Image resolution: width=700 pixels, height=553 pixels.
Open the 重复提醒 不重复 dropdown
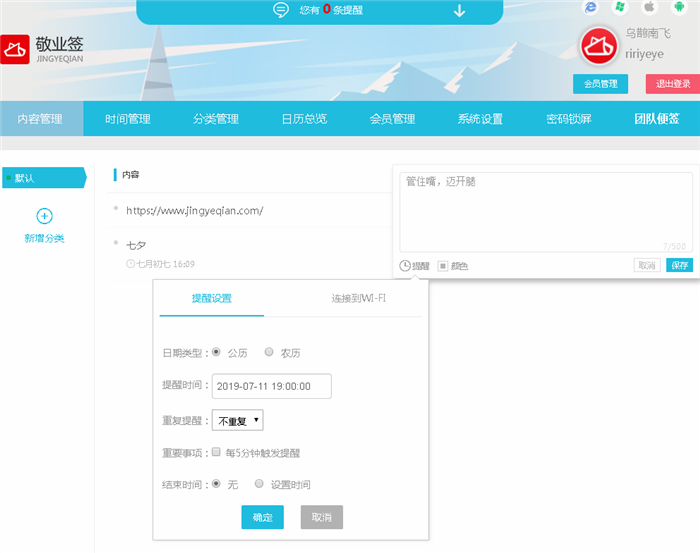pos(238,420)
